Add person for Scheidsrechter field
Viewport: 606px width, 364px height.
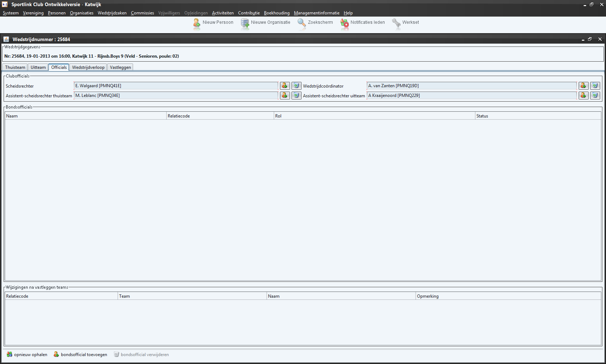coord(285,86)
